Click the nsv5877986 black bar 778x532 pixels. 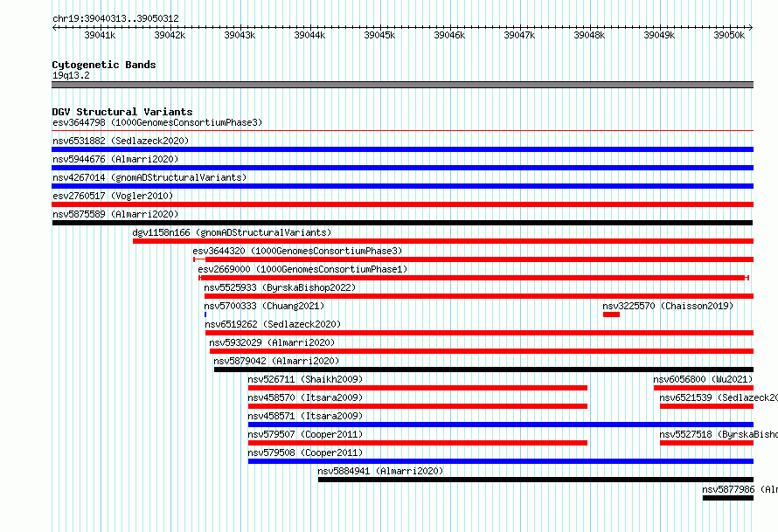click(728, 498)
